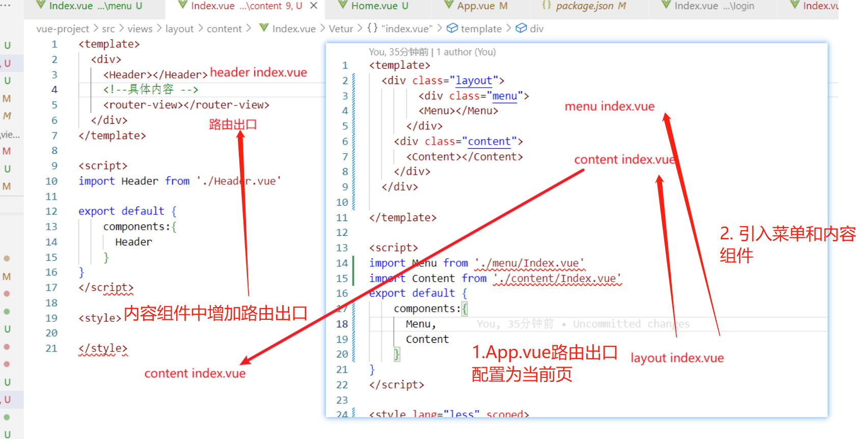Click src in the breadcrumb path
The width and height of the screenshot is (868, 439).
pos(108,29)
